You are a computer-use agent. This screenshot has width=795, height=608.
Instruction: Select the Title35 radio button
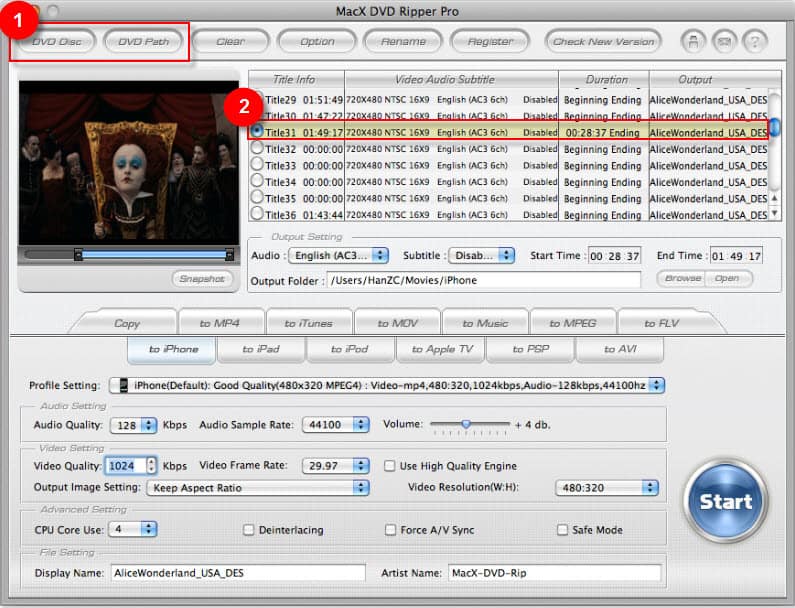coord(257,197)
